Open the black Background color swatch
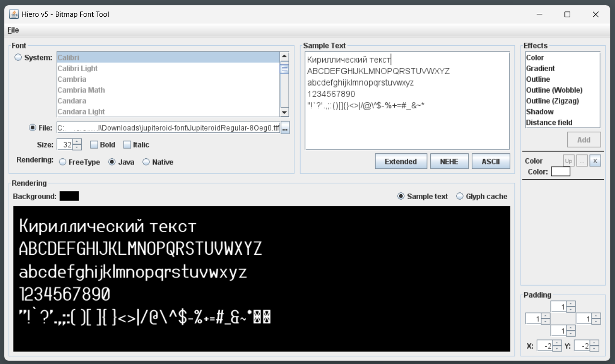 pyautogui.click(x=69, y=196)
